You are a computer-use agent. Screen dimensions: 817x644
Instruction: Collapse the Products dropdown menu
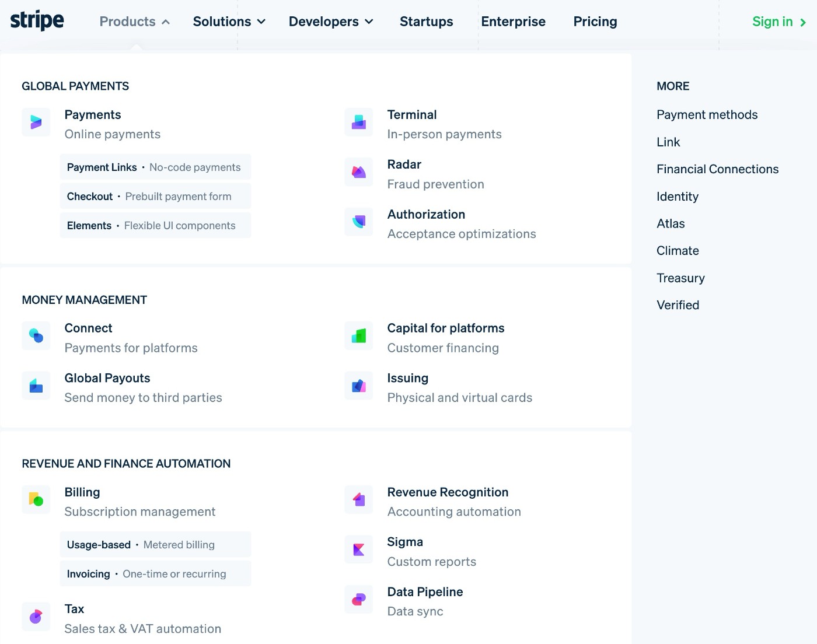tap(134, 22)
